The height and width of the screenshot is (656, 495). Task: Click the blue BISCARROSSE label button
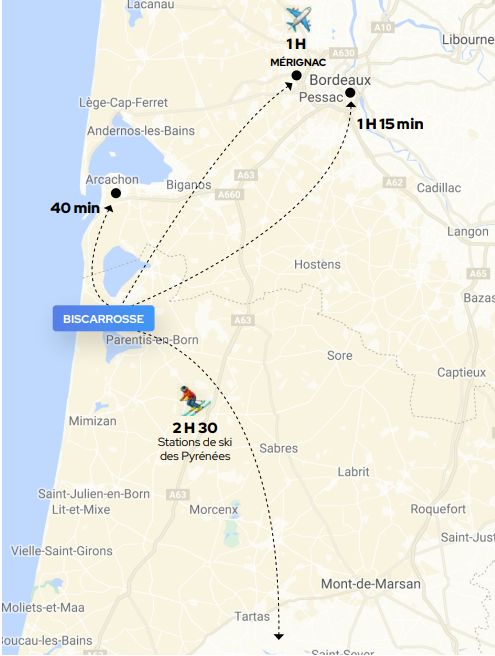coord(103,319)
